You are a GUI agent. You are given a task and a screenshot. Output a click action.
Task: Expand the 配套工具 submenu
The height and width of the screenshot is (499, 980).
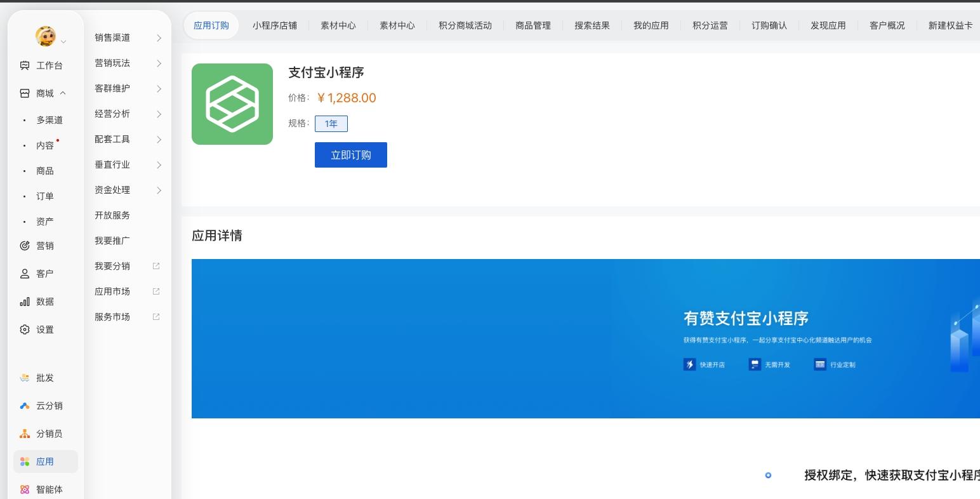159,140
